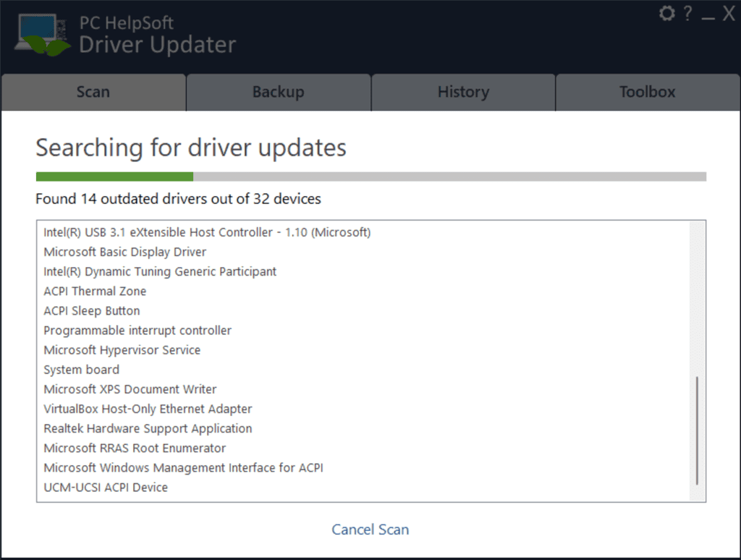Go to the History tab
Image resolution: width=741 pixels, height=560 pixels.
pos(463,92)
